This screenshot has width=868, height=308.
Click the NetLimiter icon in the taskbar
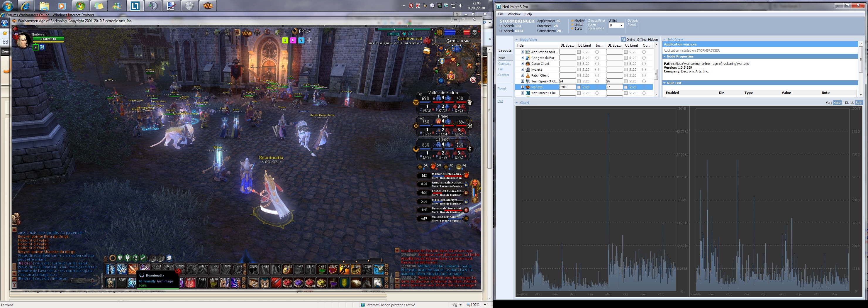coord(135,6)
